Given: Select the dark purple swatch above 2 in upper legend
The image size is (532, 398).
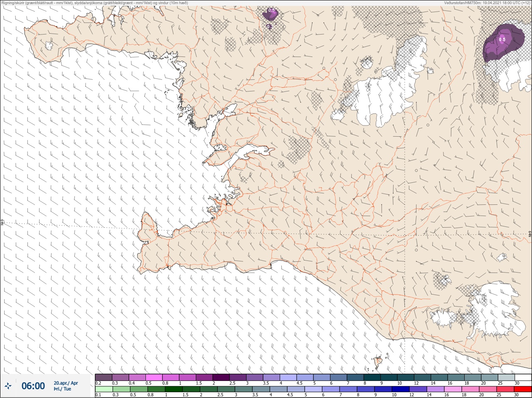Looking at the screenshot, I should tap(222, 377).
